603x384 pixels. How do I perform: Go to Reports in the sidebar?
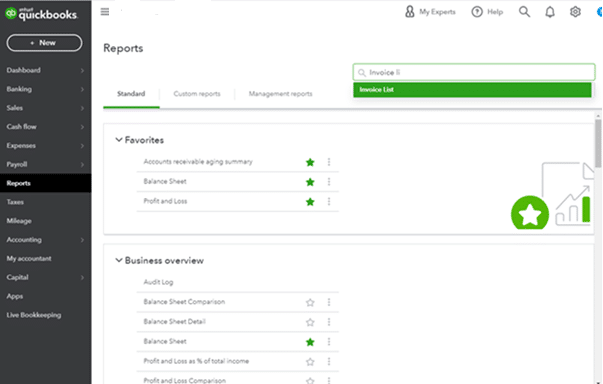[46, 183]
